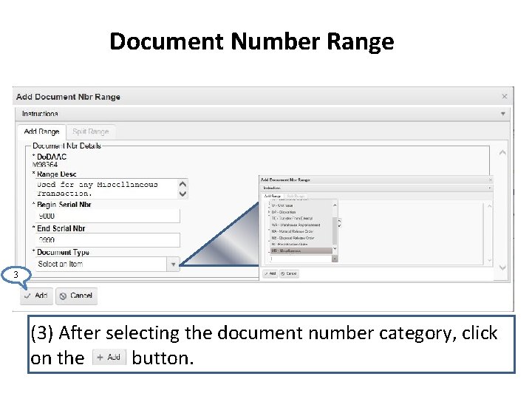Select DP - Disposition in inset list
Screen dimensions: 532x399
pos(301,212)
